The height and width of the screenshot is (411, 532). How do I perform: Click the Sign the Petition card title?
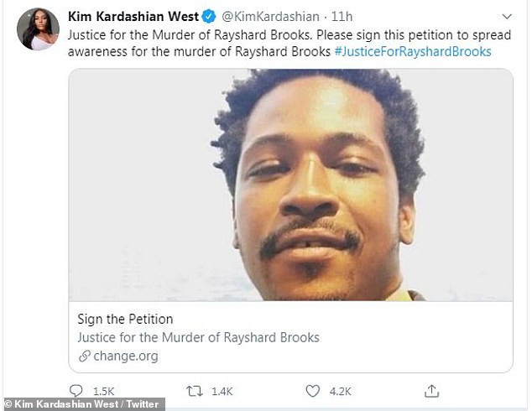[125, 320]
